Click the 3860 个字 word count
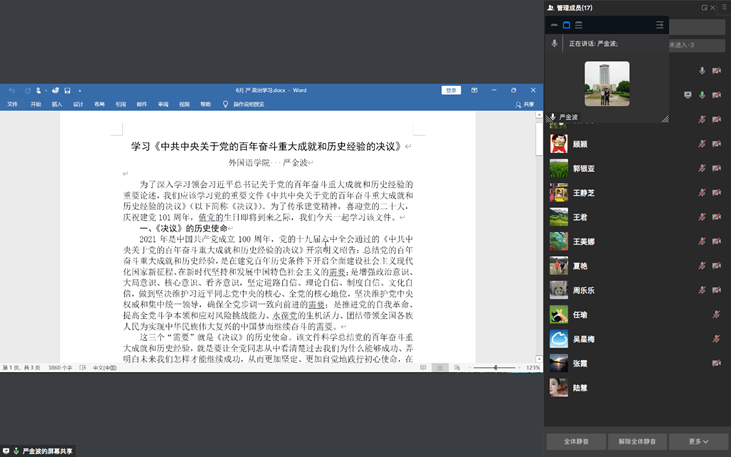731x457 pixels. point(60,368)
